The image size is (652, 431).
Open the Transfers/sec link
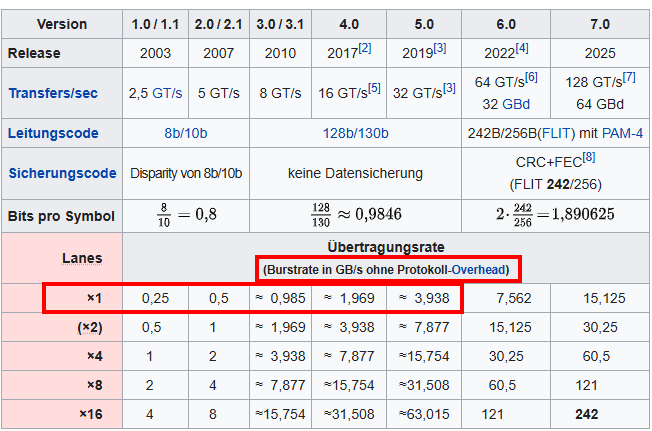pos(53,93)
